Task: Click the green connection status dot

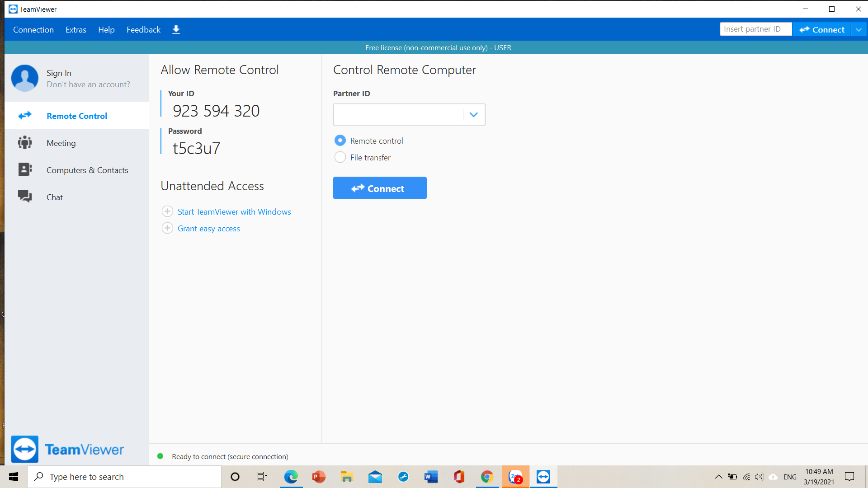Action: [x=160, y=456]
